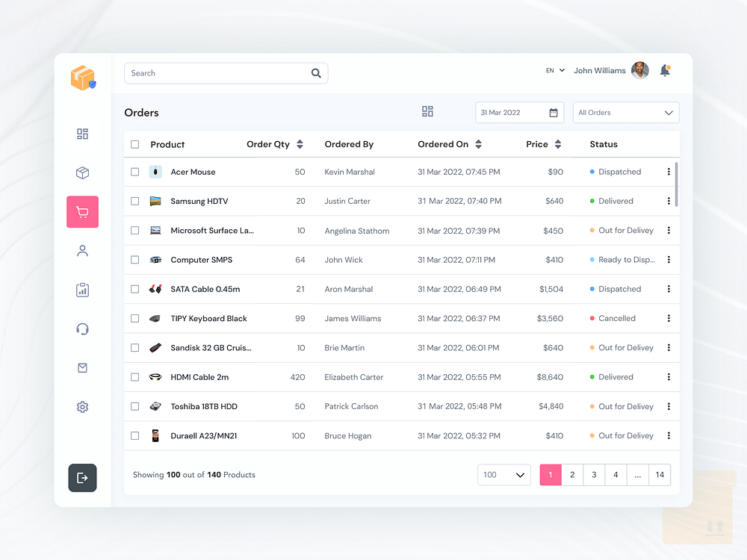Open the three-dot menu on the Cancelled order
Screen dimensions: 747x560
(669, 318)
